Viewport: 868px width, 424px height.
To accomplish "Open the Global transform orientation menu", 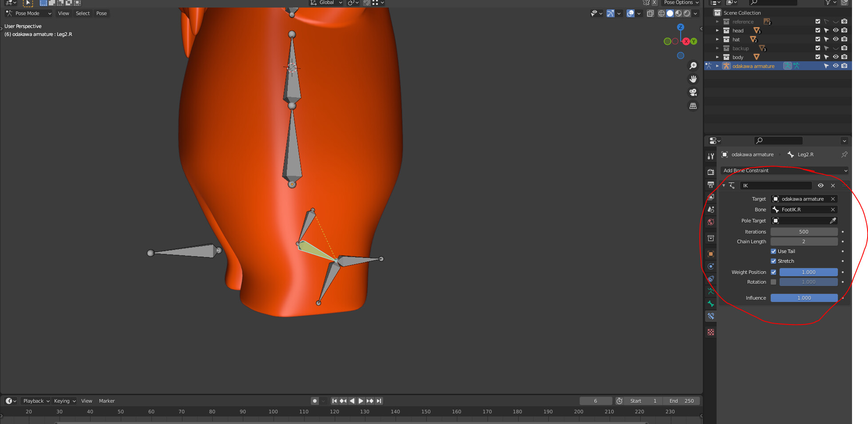I will (326, 3).
